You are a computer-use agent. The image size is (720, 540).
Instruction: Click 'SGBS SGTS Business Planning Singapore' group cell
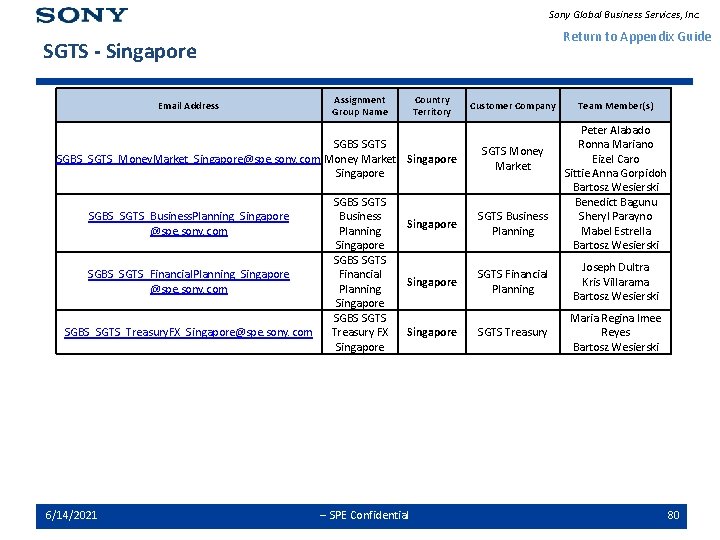click(360, 224)
